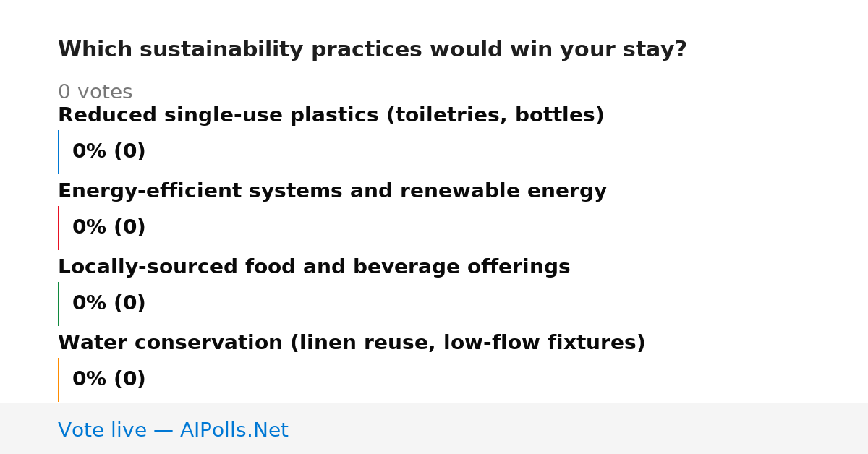This screenshot has height=454, width=868.
Task: Choose Water conservation linen reuse option
Action: [352, 343]
